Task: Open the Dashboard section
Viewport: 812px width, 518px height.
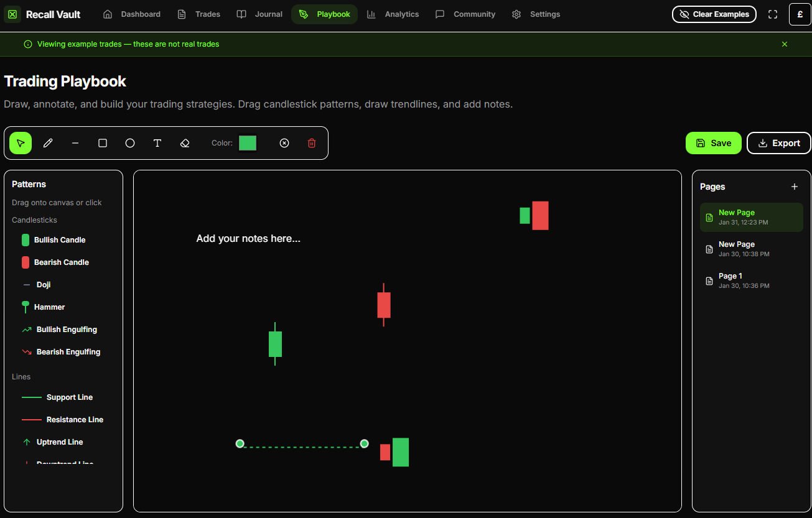Action: (x=132, y=14)
